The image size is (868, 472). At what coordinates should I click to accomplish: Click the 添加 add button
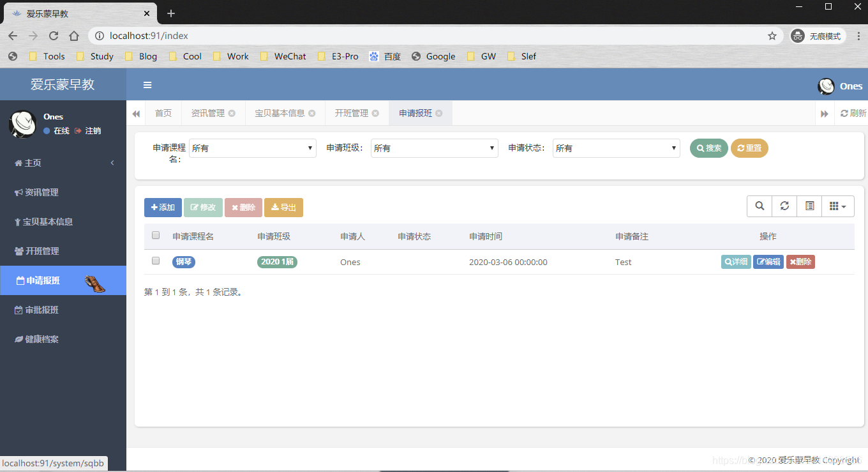(x=163, y=208)
